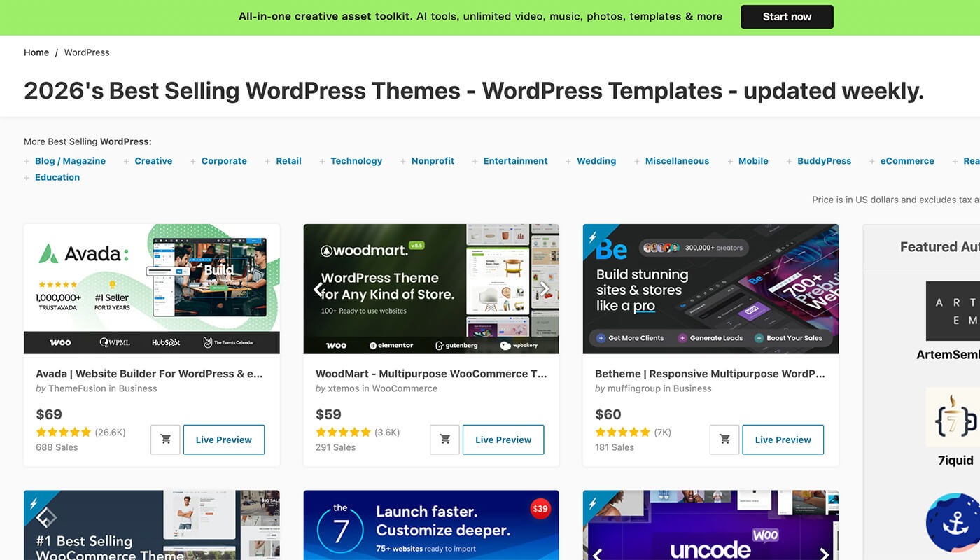Viewport: 980px width, 560px height.
Task: Add Betheme to cart icon
Action: (724, 440)
